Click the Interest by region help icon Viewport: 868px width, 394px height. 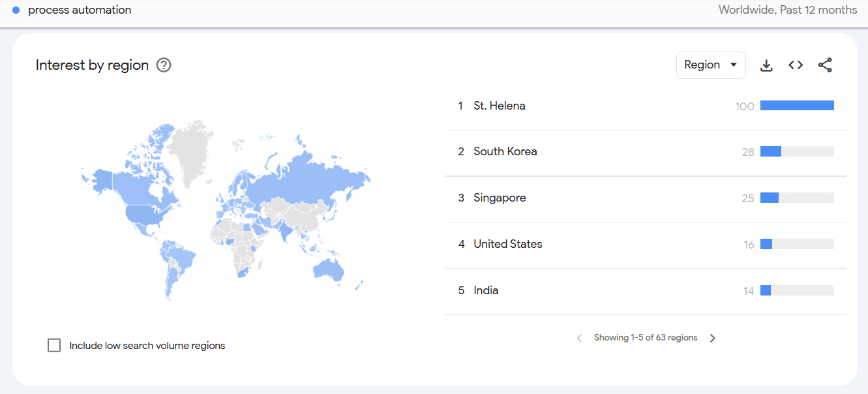164,65
